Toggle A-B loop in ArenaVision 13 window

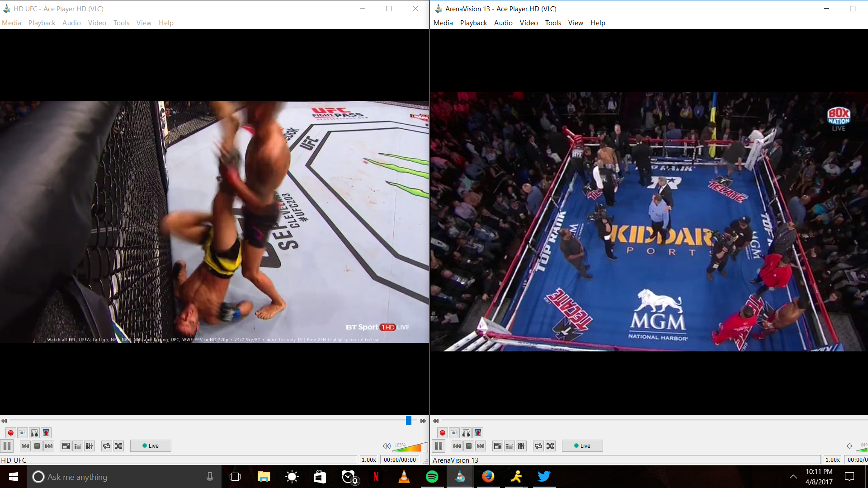pos(466,433)
